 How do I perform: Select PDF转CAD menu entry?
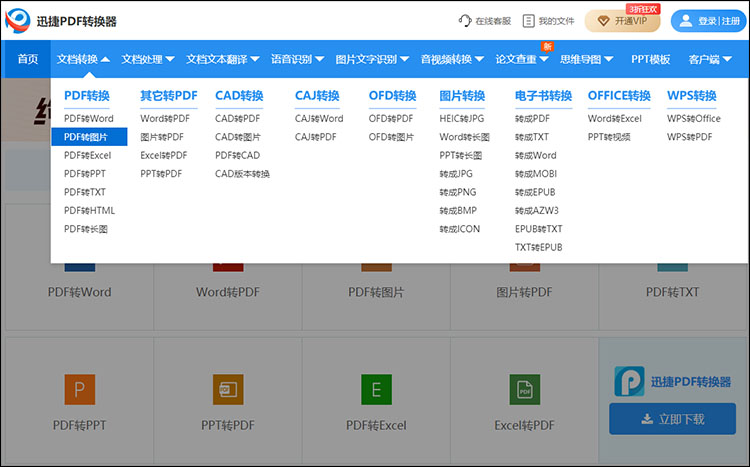[237, 155]
